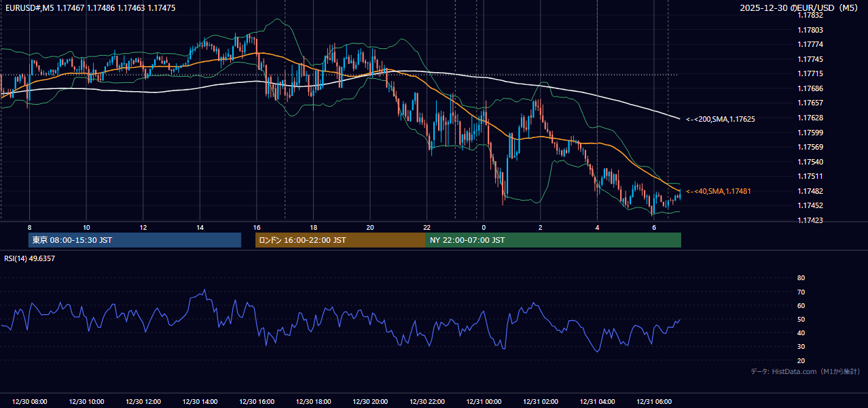Screen dimensions: 868x408
Task: Click price axis label 1.17452
Action: point(811,205)
